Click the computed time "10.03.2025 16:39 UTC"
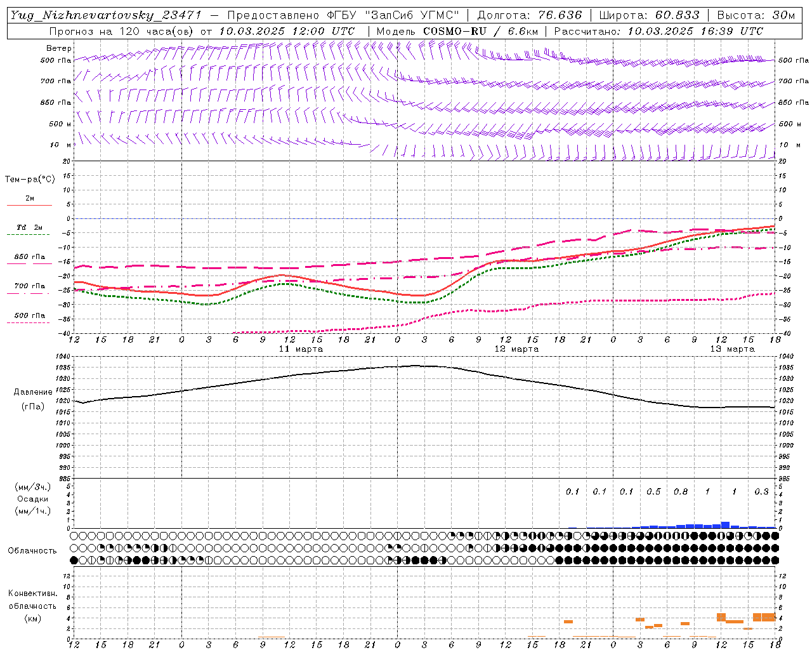 point(695,31)
